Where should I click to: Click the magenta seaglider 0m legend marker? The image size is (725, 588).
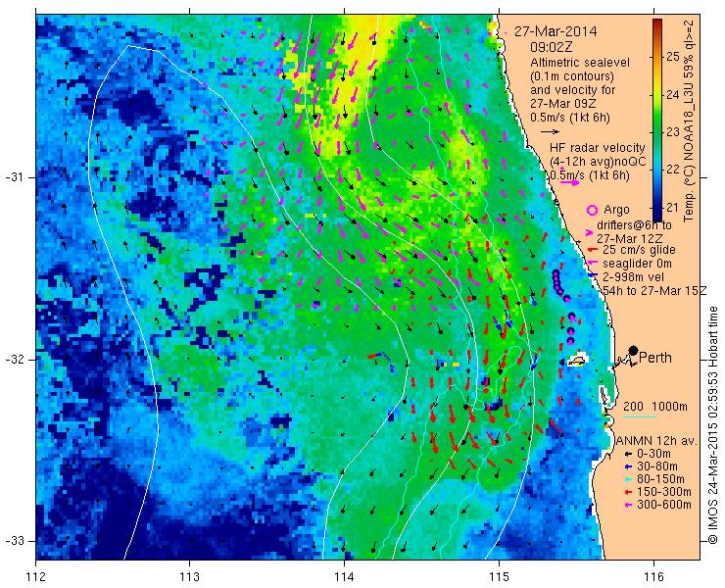click(592, 264)
